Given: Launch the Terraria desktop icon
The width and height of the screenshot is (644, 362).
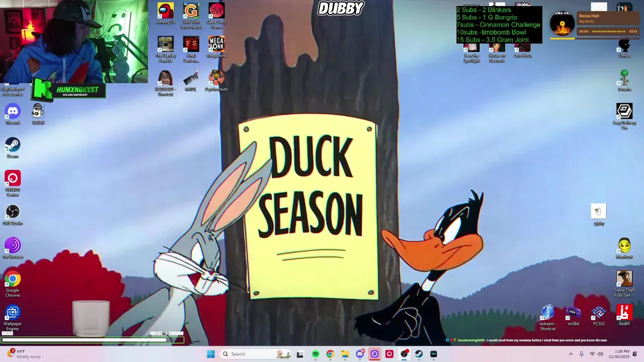Looking at the screenshot, I should (624, 80).
